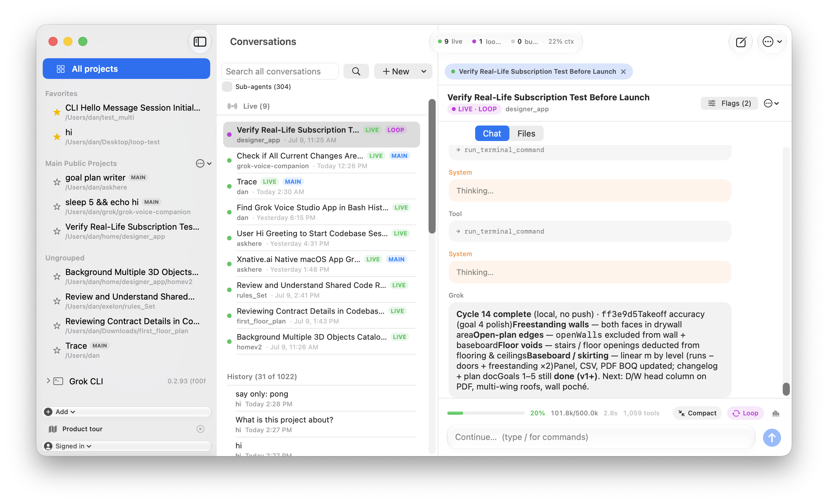Open Review and Understand Shared Code conversation
The width and height of the screenshot is (828, 504).
321,290
